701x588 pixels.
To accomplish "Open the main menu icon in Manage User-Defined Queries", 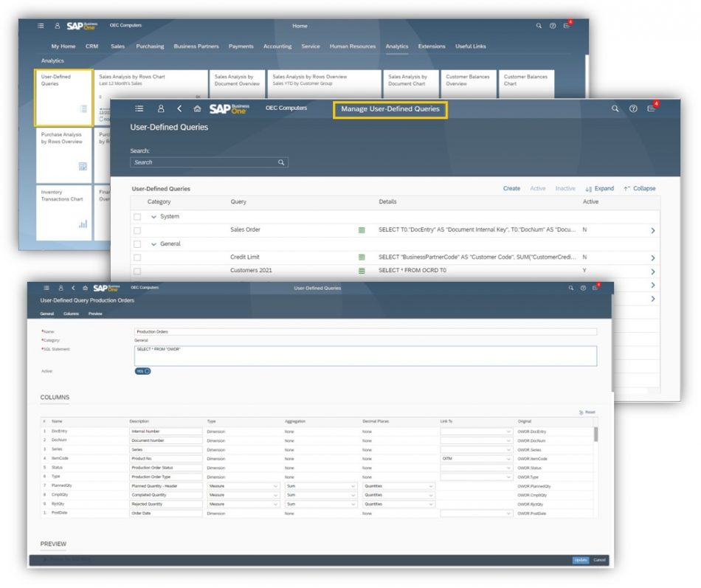I will [139, 108].
